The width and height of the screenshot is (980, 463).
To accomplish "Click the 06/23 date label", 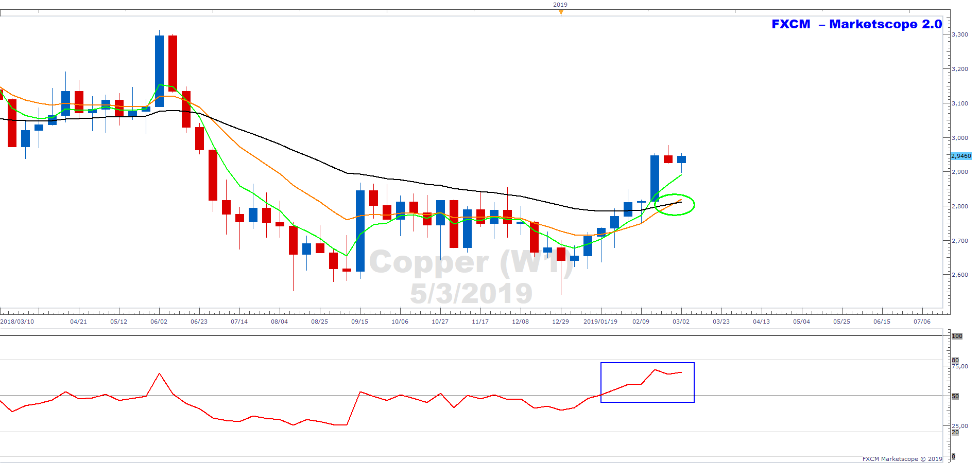I will (199, 322).
